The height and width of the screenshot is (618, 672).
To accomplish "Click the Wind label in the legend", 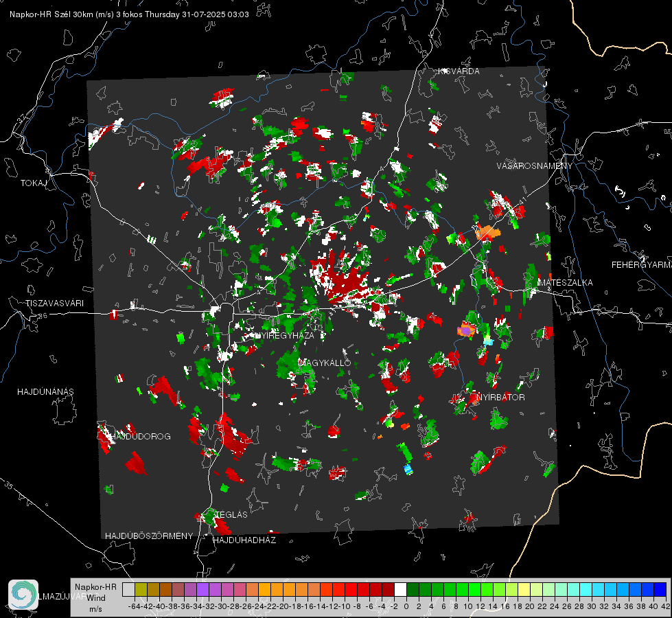I will (x=96, y=598).
